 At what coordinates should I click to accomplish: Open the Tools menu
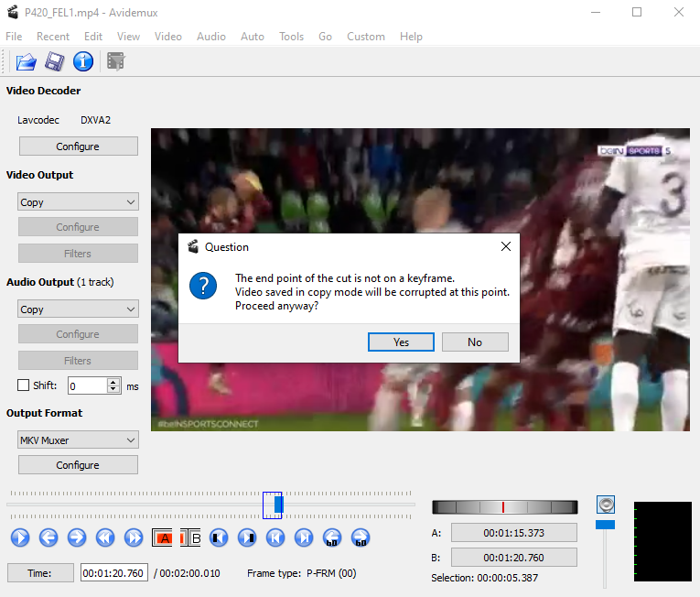pyautogui.click(x=291, y=37)
